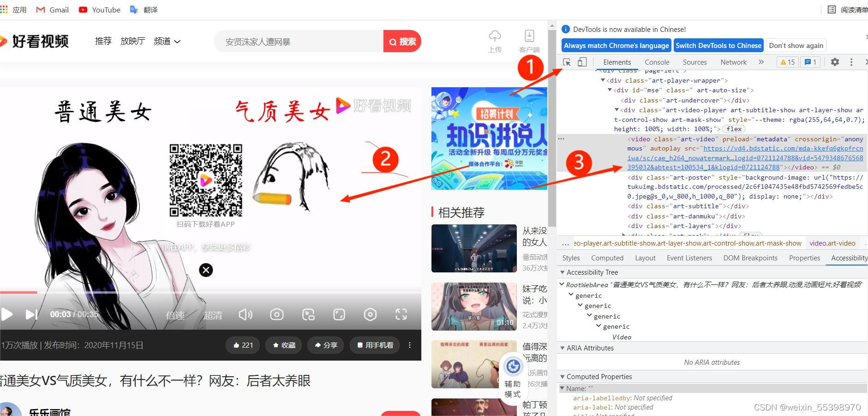Open the player gear settings icon
The height and width of the screenshot is (416, 868).
370,314
